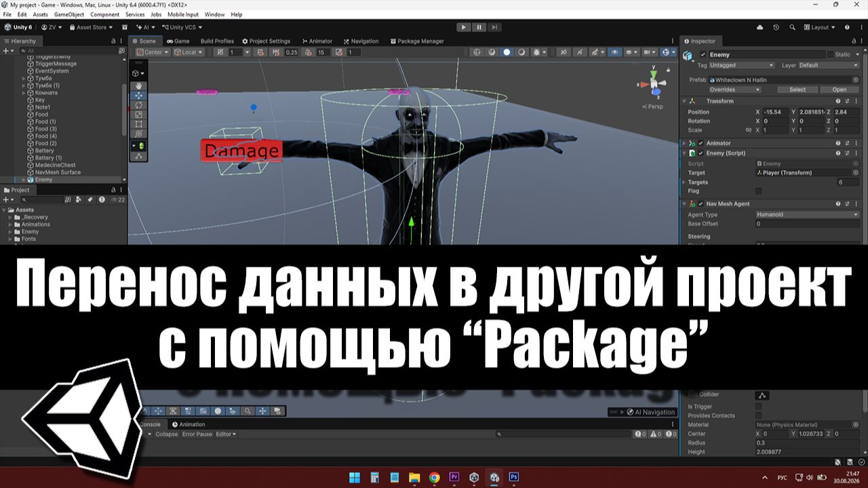Viewport: 868px width, 488px height.
Task: Toggle the Enemy object active checkbox
Action: click(x=703, y=54)
